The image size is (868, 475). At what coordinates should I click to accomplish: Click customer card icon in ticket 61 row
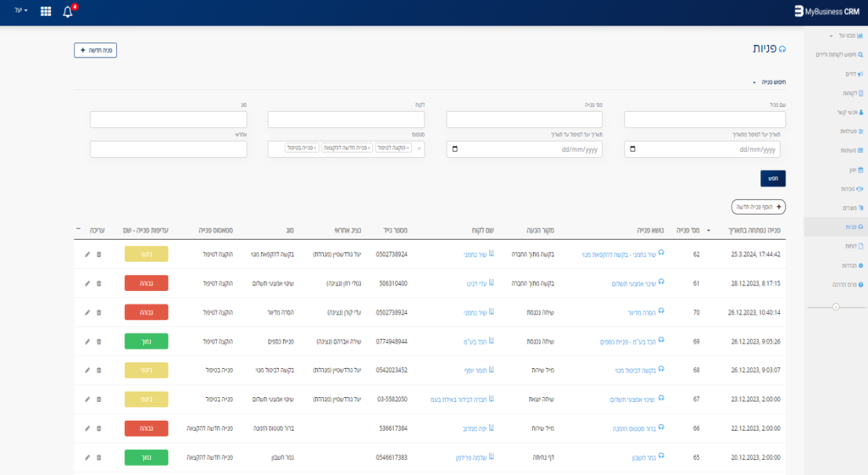pos(492,282)
